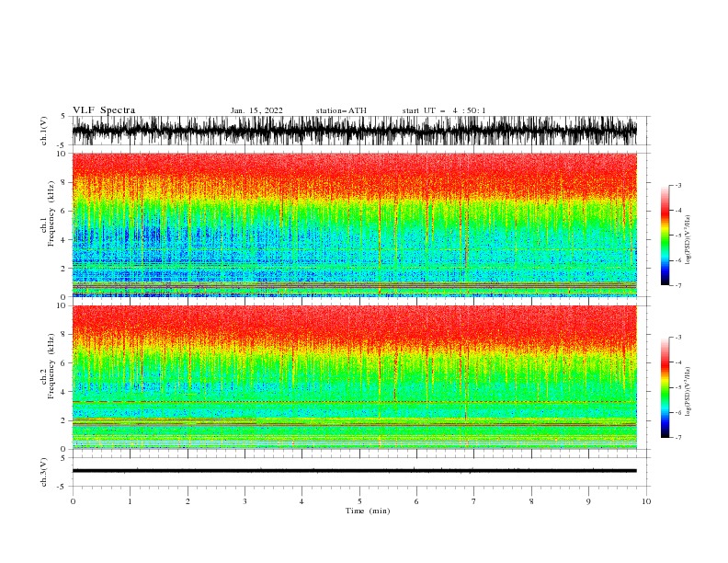Click time axis tick label '3'
The height and width of the screenshot is (563, 728).
point(245,501)
